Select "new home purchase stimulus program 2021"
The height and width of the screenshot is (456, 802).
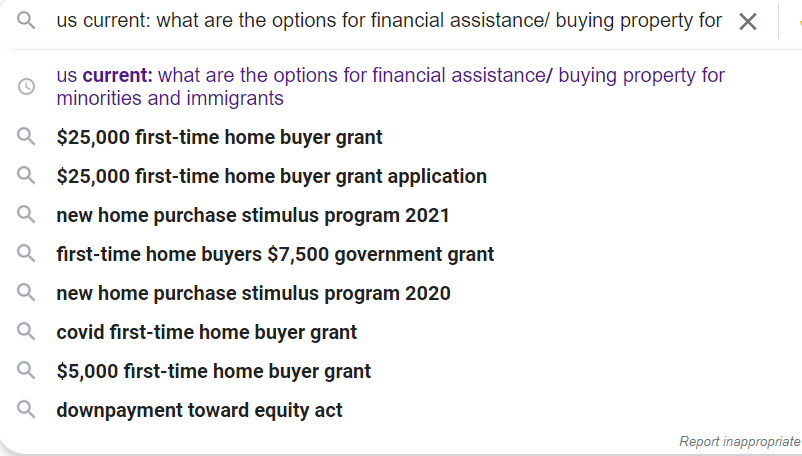(x=253, y=215)
